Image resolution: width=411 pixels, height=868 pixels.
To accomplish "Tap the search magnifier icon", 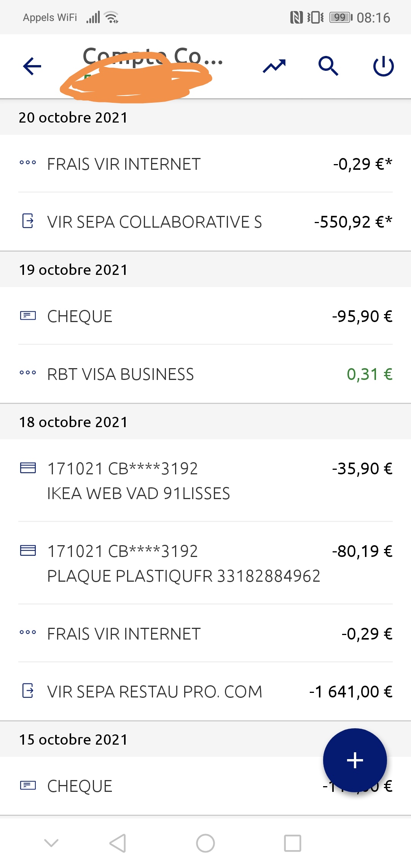I will pyautogui.click(x=328, y=66).
